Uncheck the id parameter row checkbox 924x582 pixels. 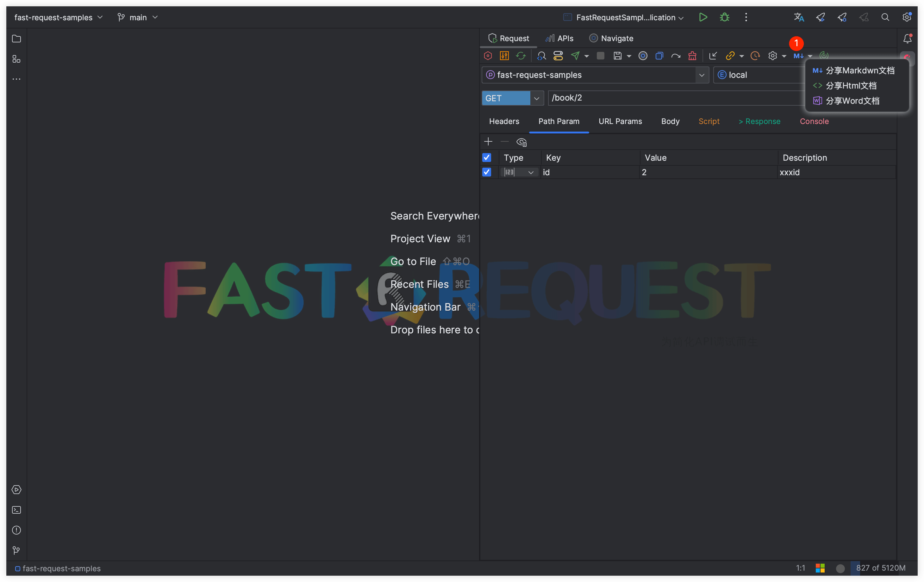(x=487, y=172)
